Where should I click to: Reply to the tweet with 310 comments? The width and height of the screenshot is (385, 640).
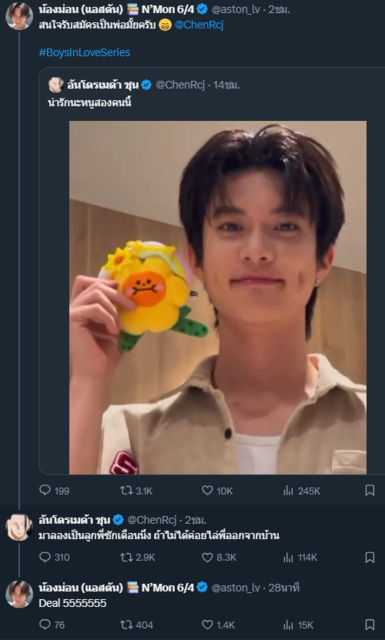point(54,557)
